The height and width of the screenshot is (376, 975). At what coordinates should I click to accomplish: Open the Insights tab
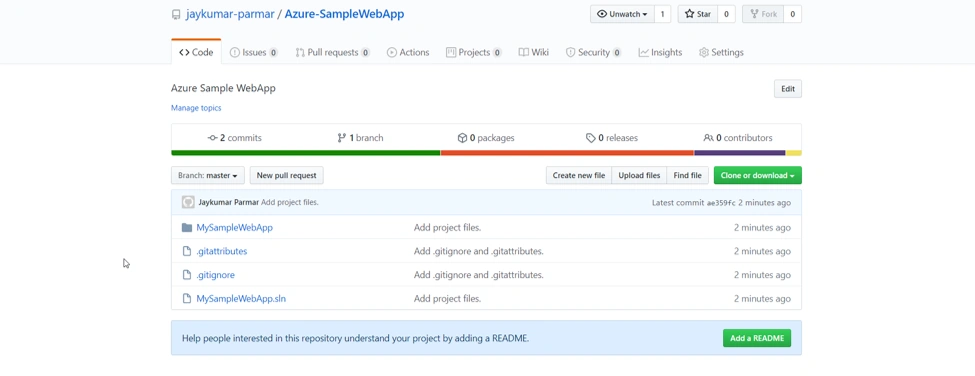(660, 52)
